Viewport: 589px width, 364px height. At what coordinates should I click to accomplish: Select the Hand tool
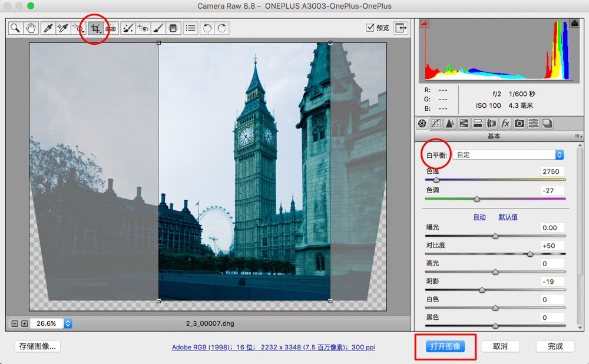(x=31, y=28)
